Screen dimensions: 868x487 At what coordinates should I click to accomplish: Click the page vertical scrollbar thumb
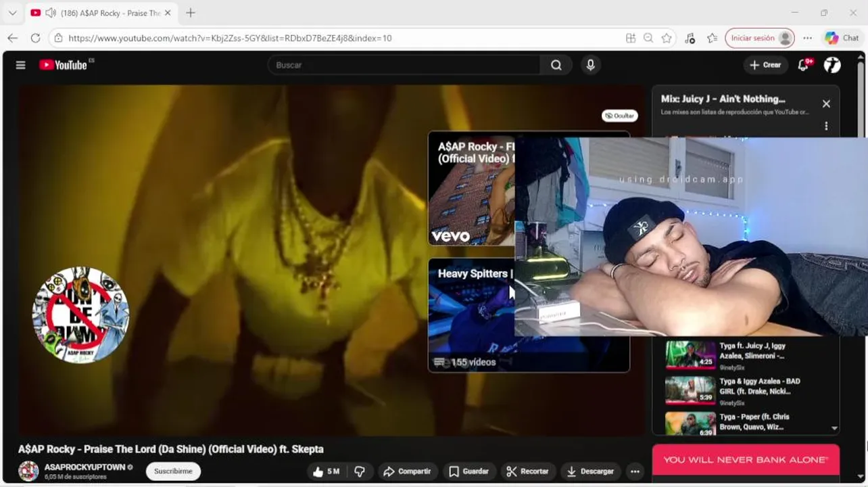click(x=861, y=101)
